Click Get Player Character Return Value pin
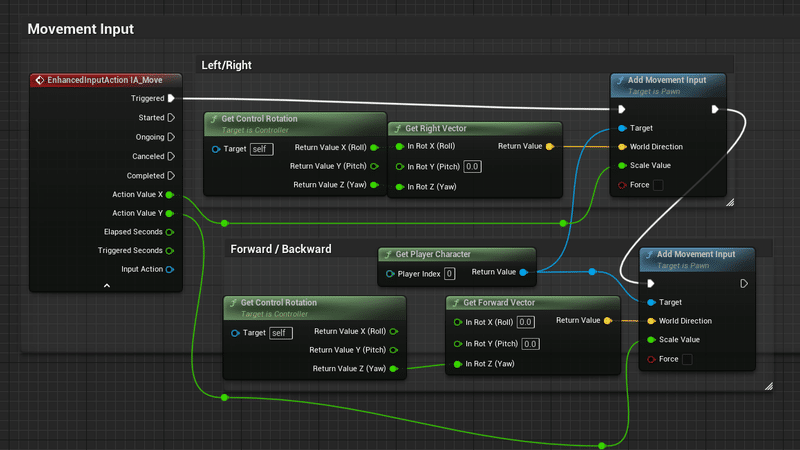Screen dimensions: 800x450 click(x=523, y=272)
